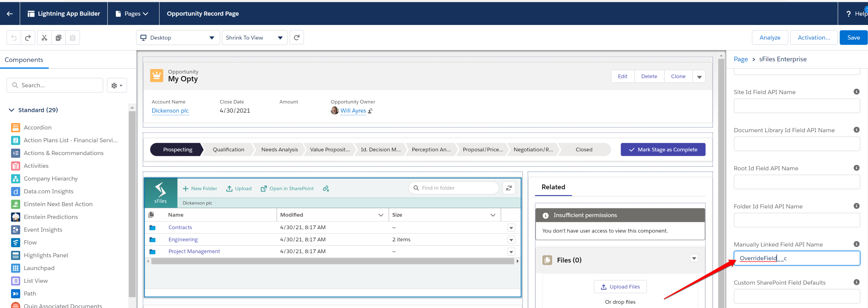Image resolution: width=868 pixels, height=308 pixels.
Task: Select the Qualification stage
Action: 228,150
